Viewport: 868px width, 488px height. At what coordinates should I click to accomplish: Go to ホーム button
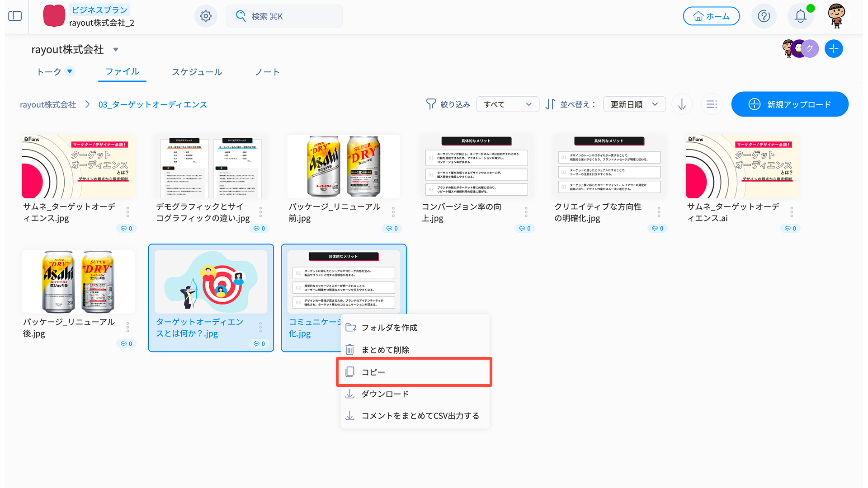pyautogui.click(x=711, y=16)
